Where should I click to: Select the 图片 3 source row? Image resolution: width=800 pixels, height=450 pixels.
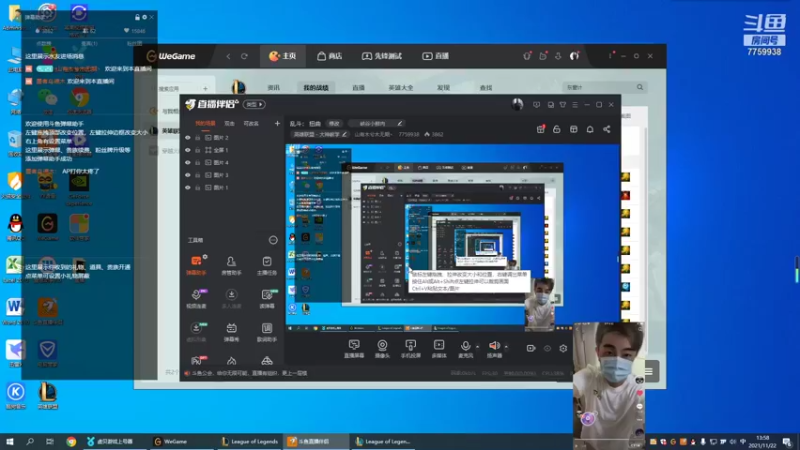[x=232, y=175]
